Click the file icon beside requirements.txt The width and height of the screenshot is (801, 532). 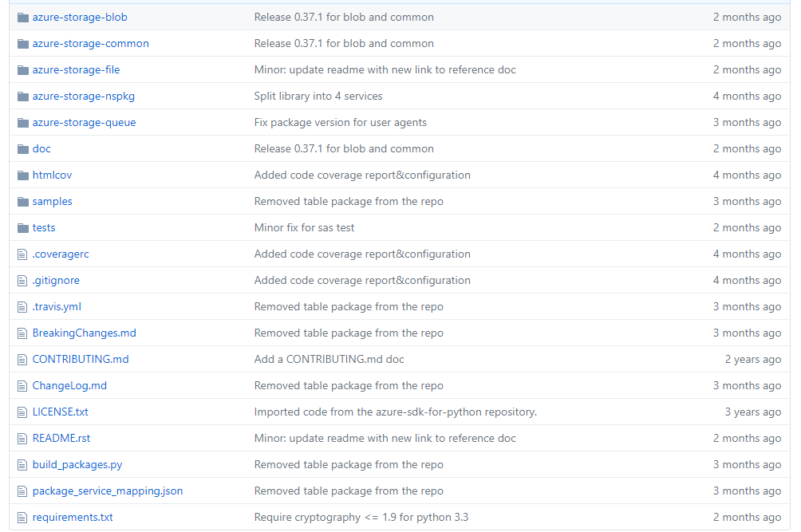(x=22, y=517)
